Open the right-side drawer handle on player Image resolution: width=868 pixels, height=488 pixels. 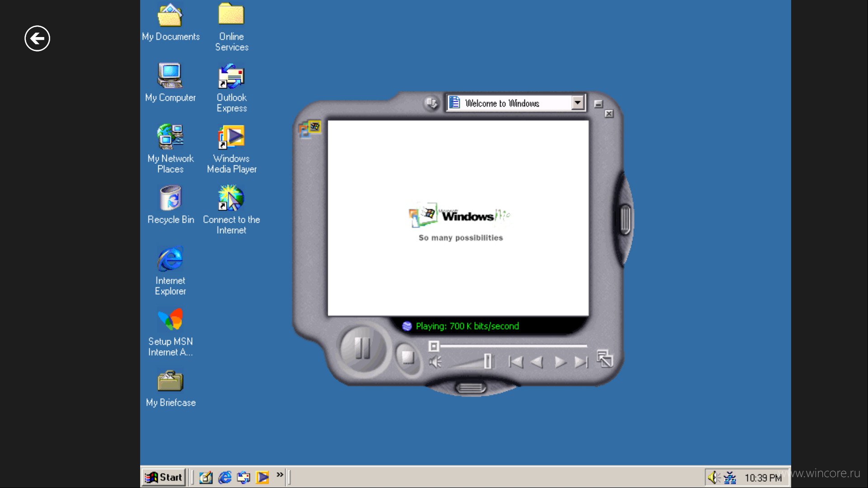point(625,220)
